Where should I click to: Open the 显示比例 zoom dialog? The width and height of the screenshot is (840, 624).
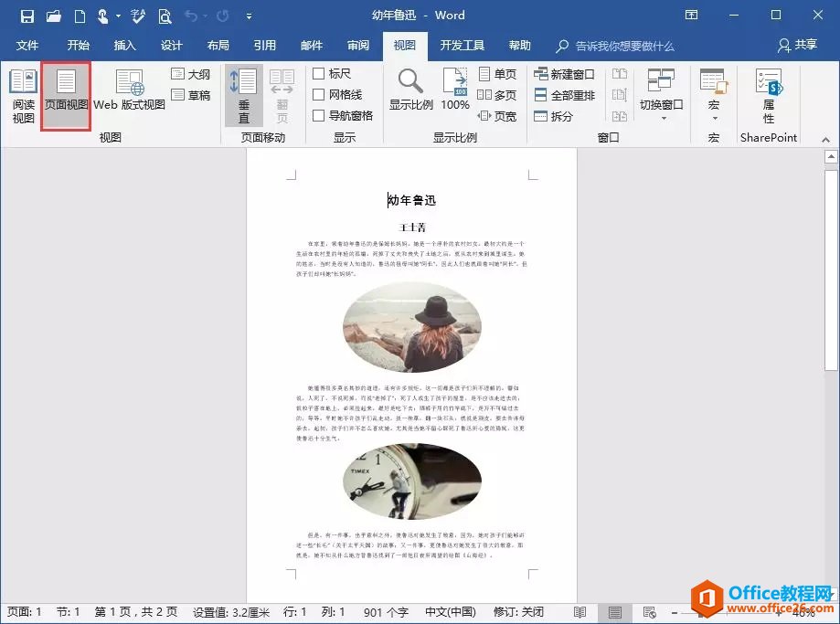[x=411, y=90]
